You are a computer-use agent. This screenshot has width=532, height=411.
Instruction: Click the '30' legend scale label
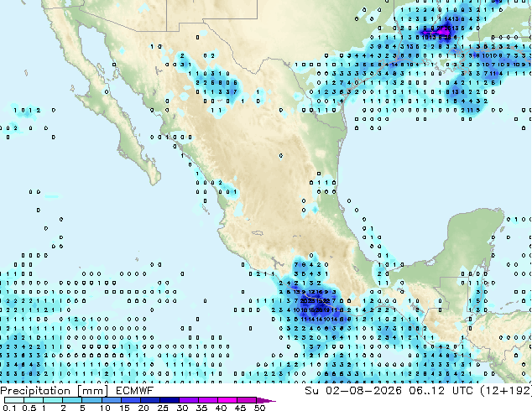182,408
